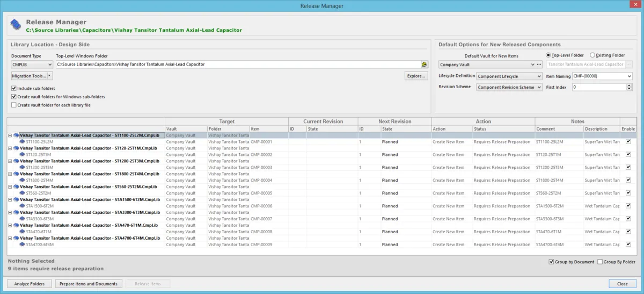Select the Existing Folder radio button
The image size is (644, 294).
click(592, 55)
